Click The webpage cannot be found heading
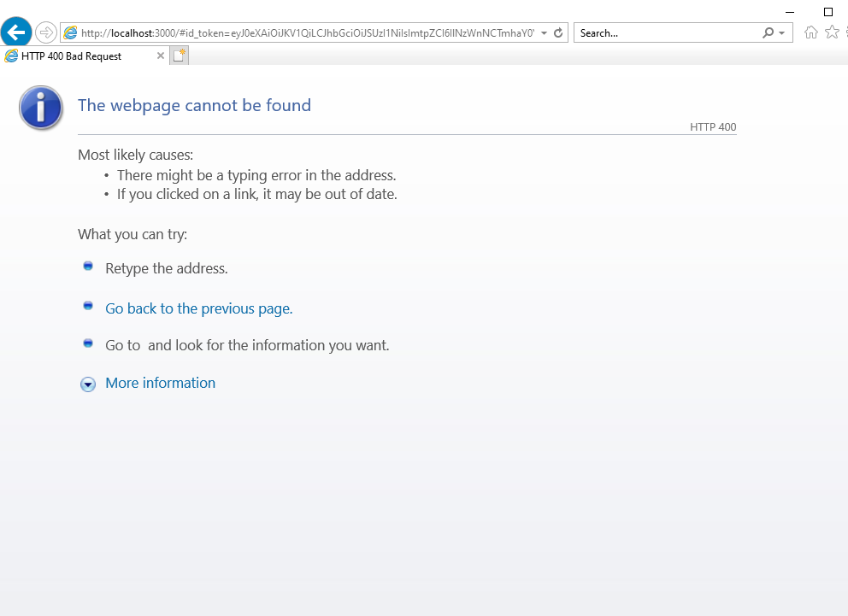The image size is (848, 616). (x=194, y=105)
